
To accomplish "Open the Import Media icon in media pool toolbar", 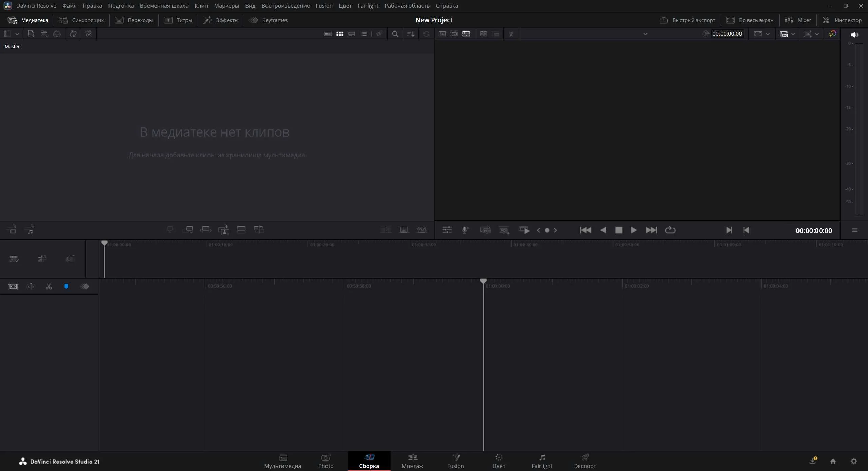I will (31, 34).
